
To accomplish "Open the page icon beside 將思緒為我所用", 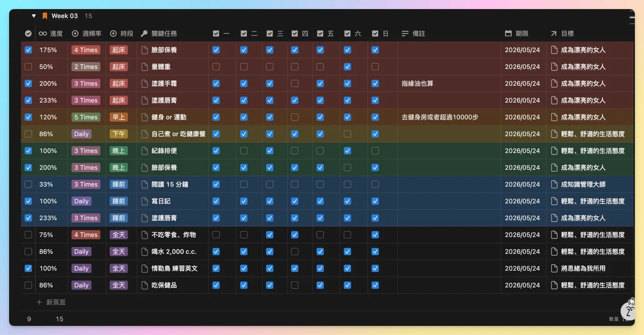I will click(x=554, y=269).
